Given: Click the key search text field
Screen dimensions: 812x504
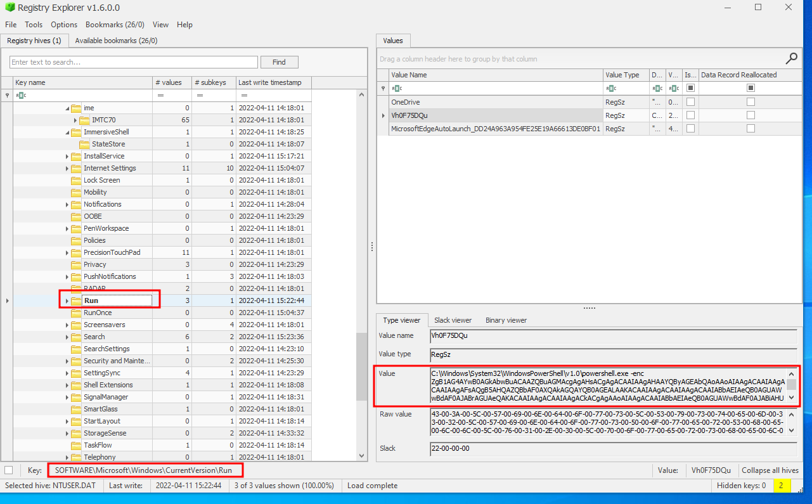Looking at the screenshot, I should click(x=134, y=62).
